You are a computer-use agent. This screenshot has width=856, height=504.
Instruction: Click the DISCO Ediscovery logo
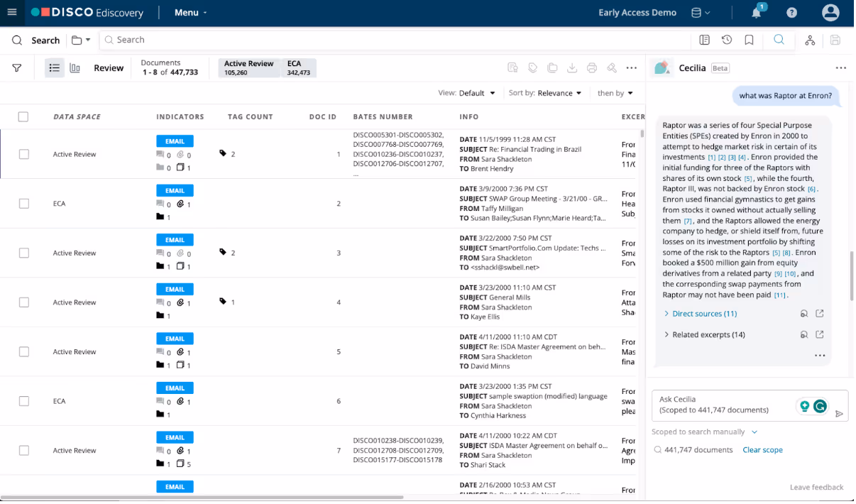pyautogui.click(x=87, y=13)
